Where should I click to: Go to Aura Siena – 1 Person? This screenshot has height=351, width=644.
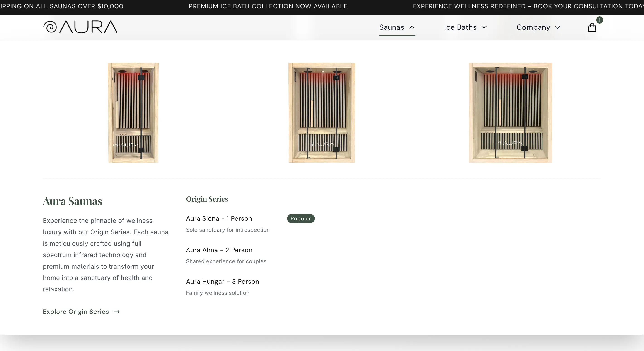219,218
